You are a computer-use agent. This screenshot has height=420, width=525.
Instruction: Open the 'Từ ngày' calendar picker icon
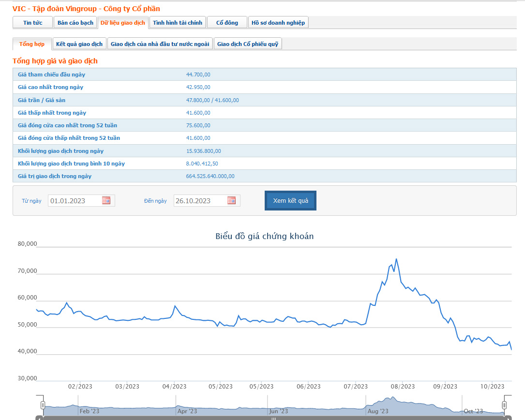pos(106,200)
